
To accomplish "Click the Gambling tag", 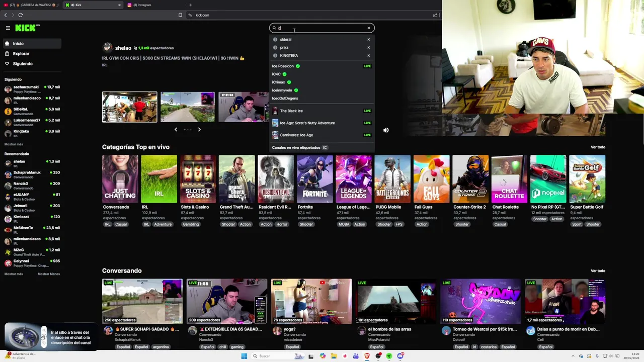I will [191, 224].
